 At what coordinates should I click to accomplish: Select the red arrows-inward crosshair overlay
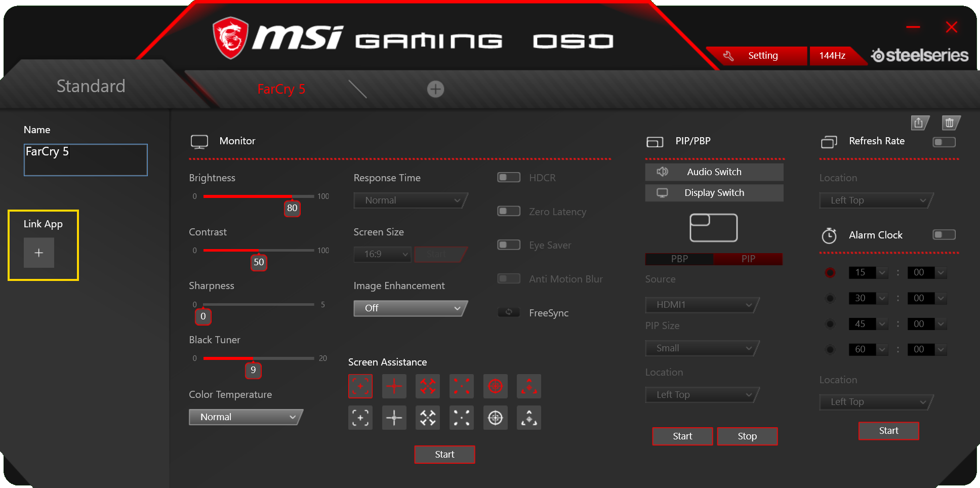pyautogui.click(x=428, y=387)
